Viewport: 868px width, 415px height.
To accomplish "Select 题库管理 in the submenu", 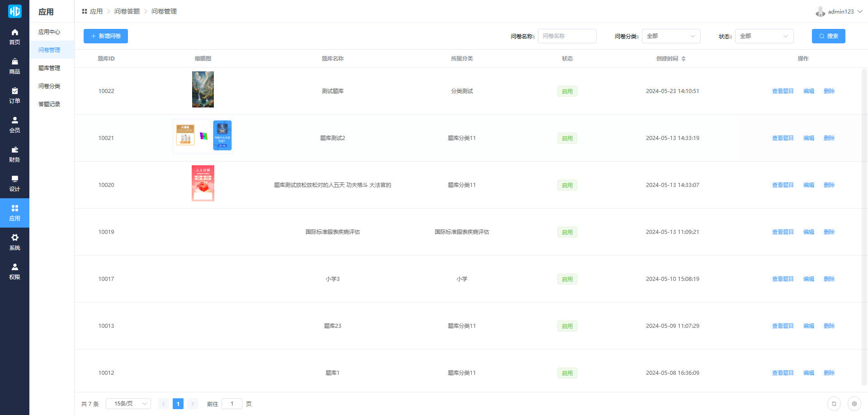I will pyautogui.click(x=49, y=68).
